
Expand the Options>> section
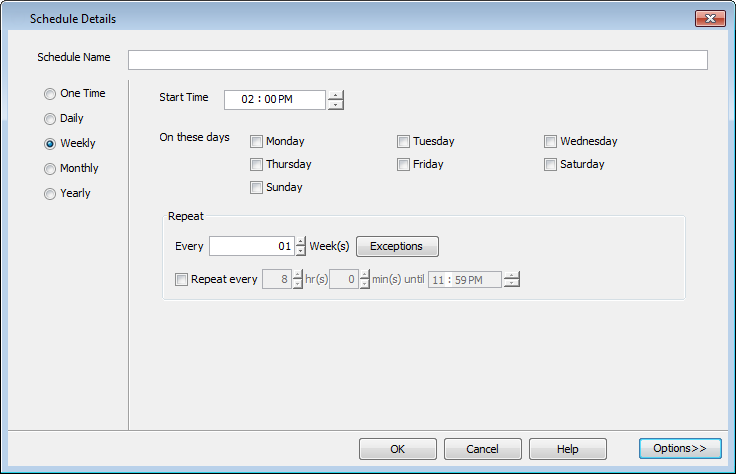[x=680, y=448]
